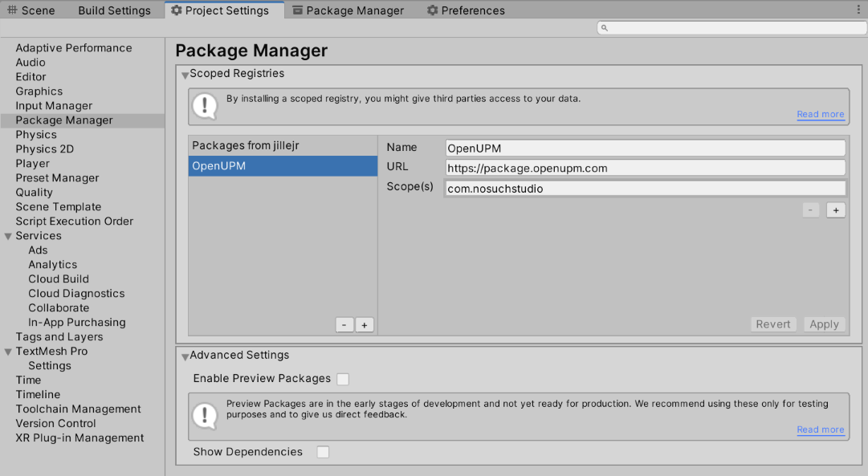Enable the Show Dependencies checkbox
The height and width of the screenshot is (476, 868).
323,451
